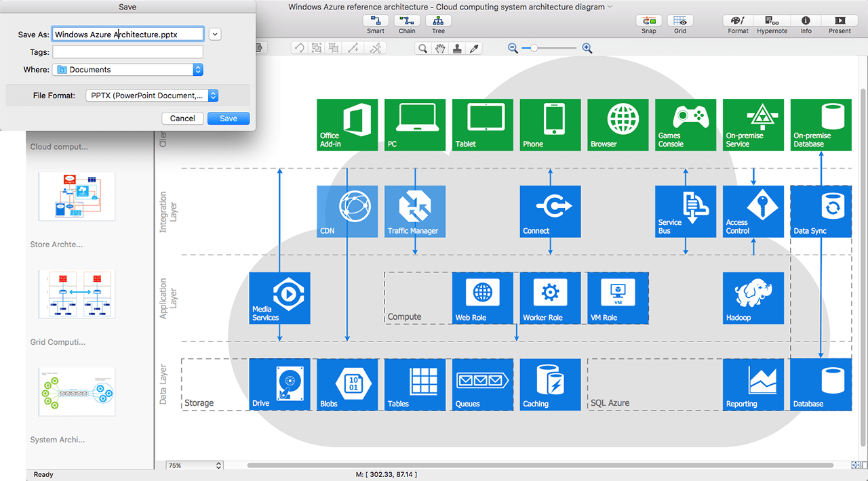The width and height of the screenshot is (868, 481).
Task: Select the Web Role shape
Action: pos(483,298)
